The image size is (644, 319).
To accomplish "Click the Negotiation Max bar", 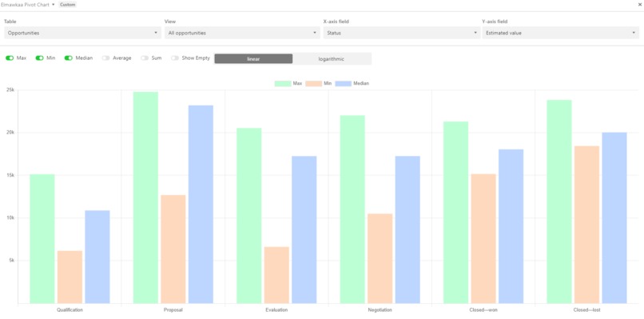I will [352, 209].
